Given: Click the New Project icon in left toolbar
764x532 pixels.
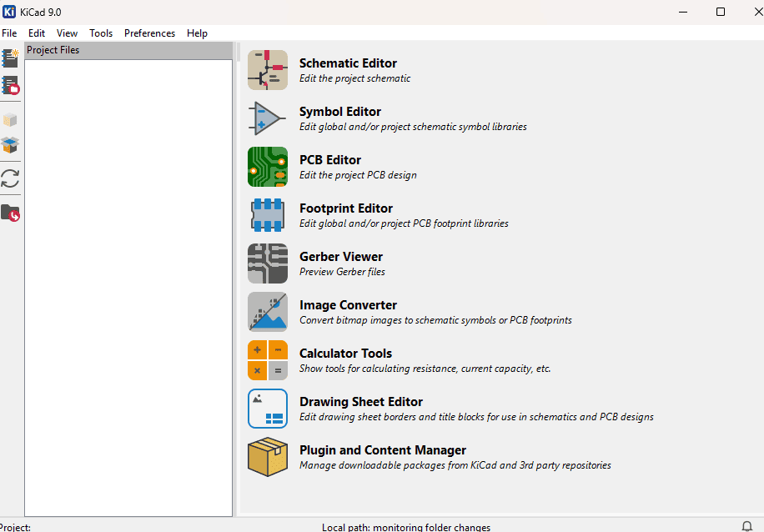Looking at the screenshot, I should 10,58.
